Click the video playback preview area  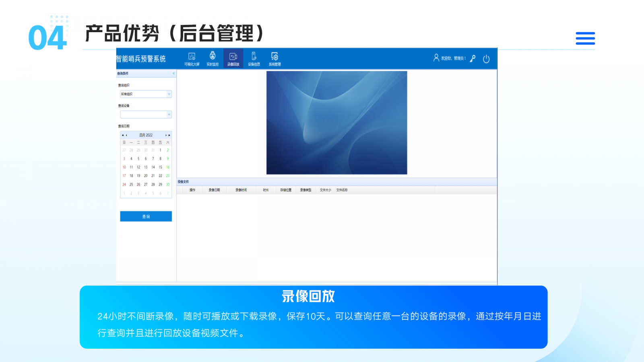point(336,123)
